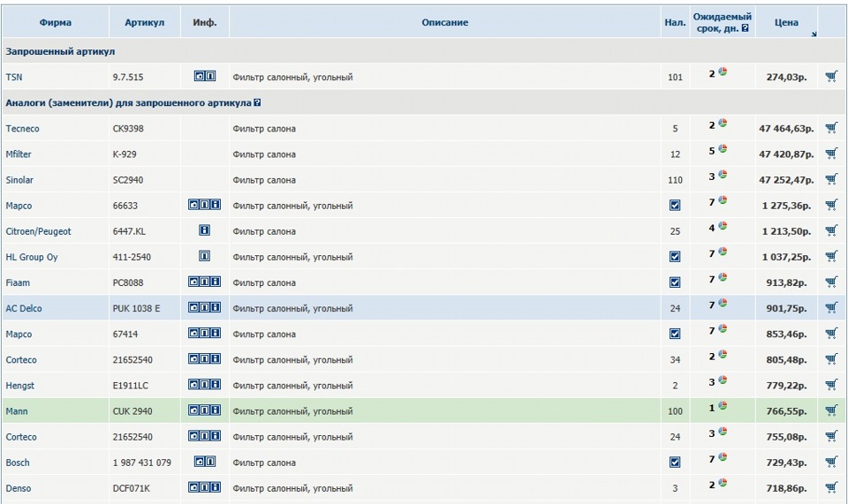Toggle availability checkbox for Mapco 66633
848x504 pixels.
coord(675,206)
